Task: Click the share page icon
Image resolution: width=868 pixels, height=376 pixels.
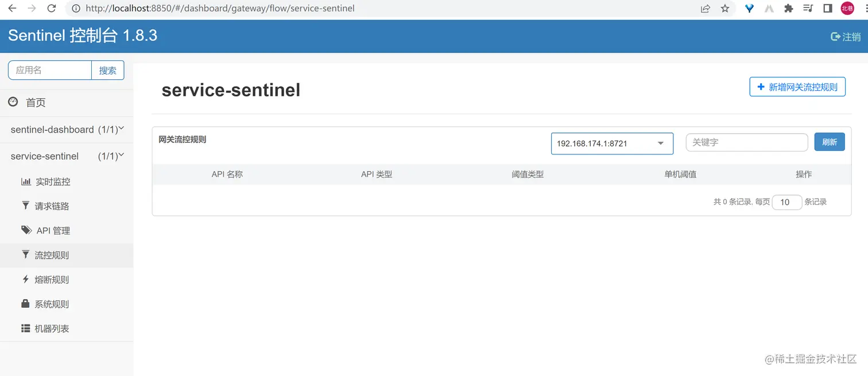Action: [x=705, y=9]
